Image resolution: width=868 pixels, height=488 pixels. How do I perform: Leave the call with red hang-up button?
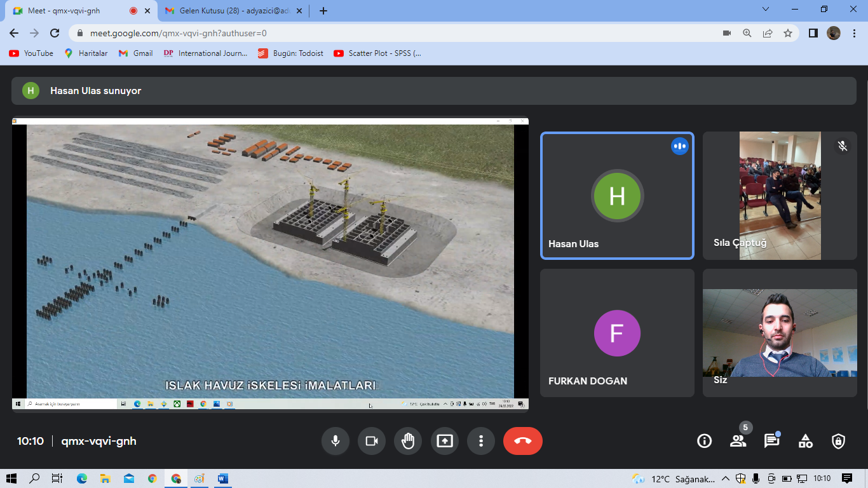tap(522, 441)
